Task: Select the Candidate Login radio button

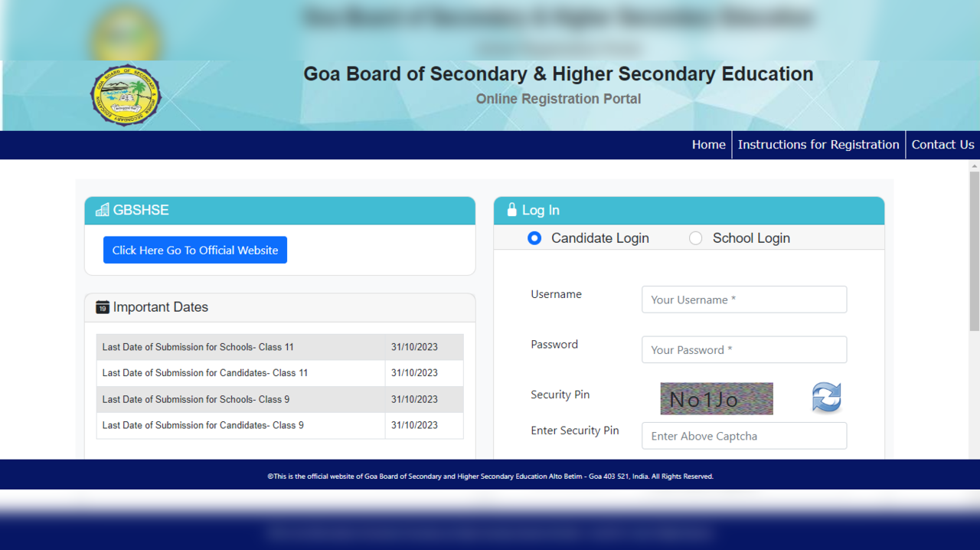Action: pyautogui.click(x=534, y=238)
